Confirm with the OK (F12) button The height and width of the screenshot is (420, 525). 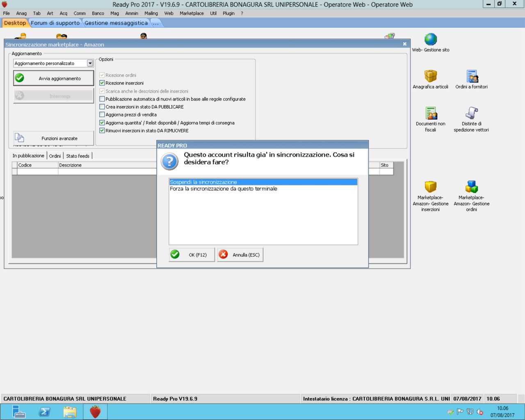192,255
